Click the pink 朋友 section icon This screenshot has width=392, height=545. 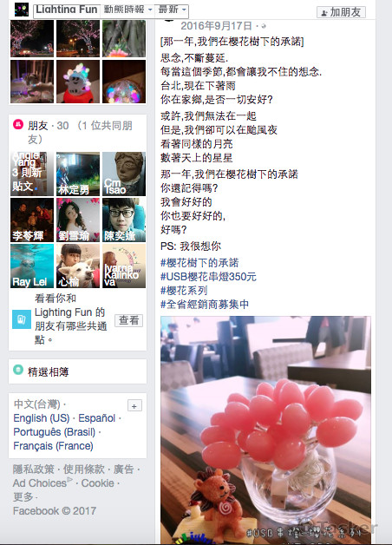click(x=18, y=124)
